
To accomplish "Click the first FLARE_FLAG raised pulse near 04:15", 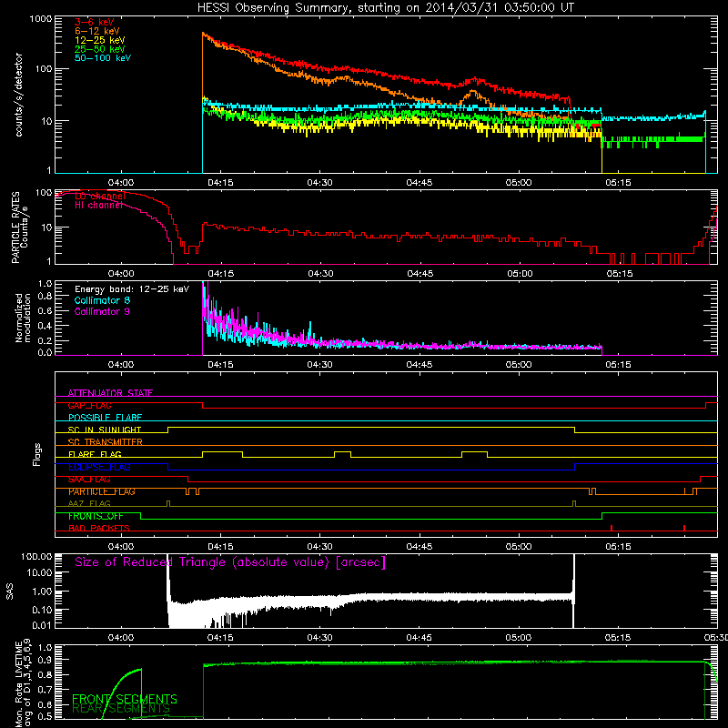I will [x=222, y=454].
